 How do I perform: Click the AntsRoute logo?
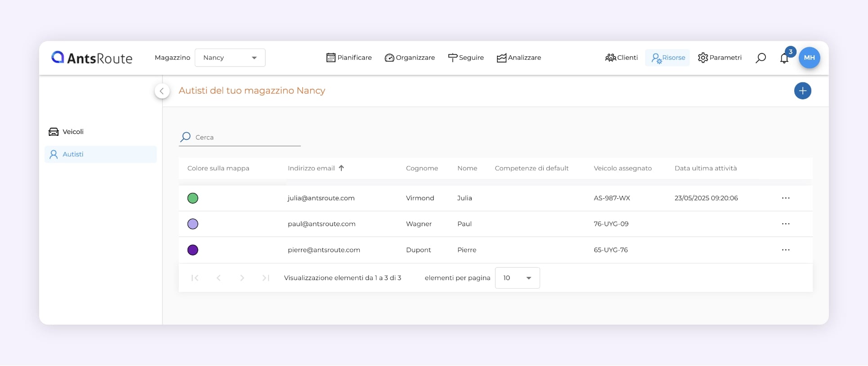92,58
